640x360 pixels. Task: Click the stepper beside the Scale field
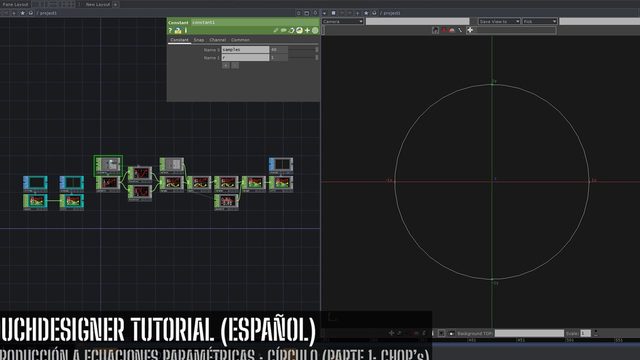tap(596, 333)
